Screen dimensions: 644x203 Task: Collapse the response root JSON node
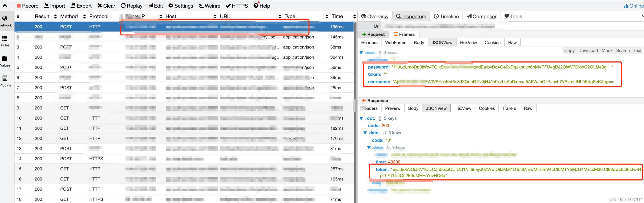pyautogui.click(x=361, y=118)
